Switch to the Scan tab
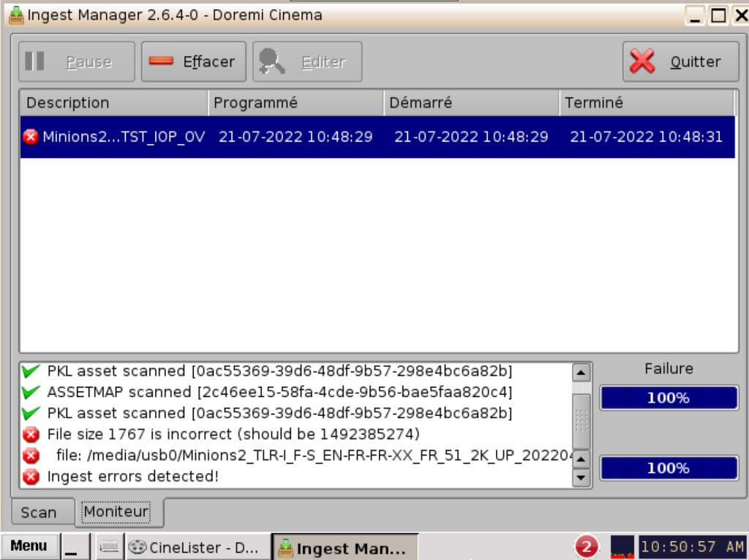Viewport: 749px width, 560px height. coord(39,512)
